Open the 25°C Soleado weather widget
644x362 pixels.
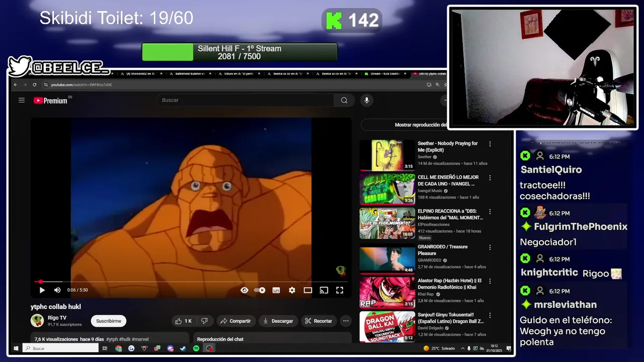pyautogui.click(x=439, y=348)
